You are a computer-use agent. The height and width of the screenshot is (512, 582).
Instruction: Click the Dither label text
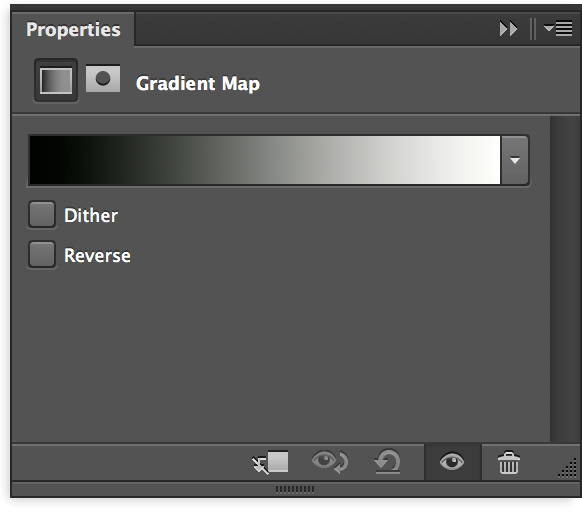pyautogui.click(x=91, y=215)
